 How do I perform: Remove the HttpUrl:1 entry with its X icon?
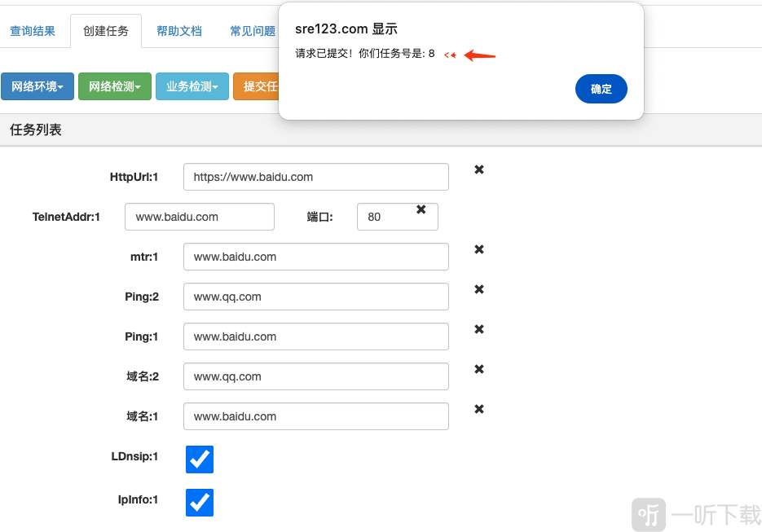tap(478, 169)
